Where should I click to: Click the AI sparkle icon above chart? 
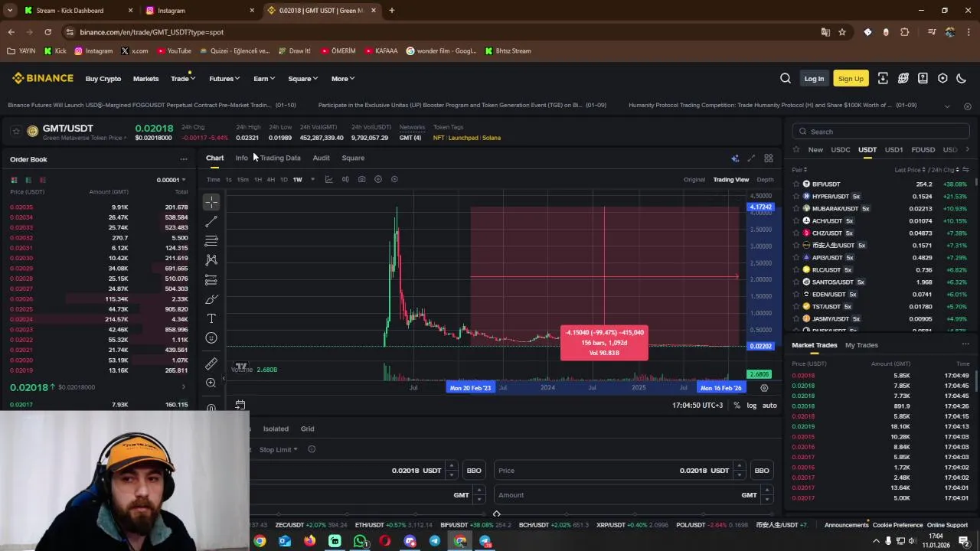(735, 158)
